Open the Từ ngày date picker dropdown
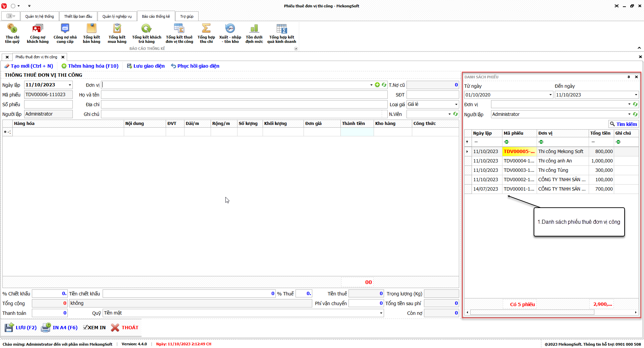Screen dimensions: 644x348 click(x=550, y=95)
